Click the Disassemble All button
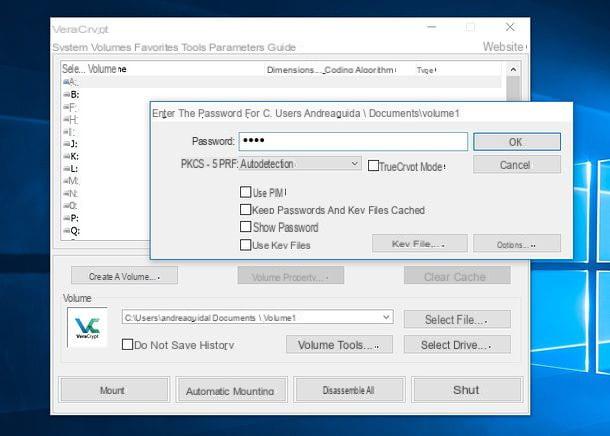The image size is (610, 436). pos(349,390)
